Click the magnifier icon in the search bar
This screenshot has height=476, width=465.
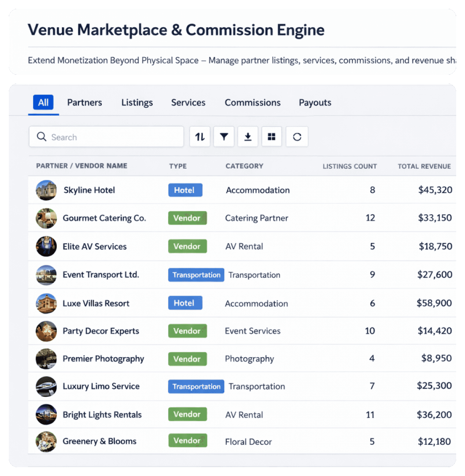(x=42, y=137)
